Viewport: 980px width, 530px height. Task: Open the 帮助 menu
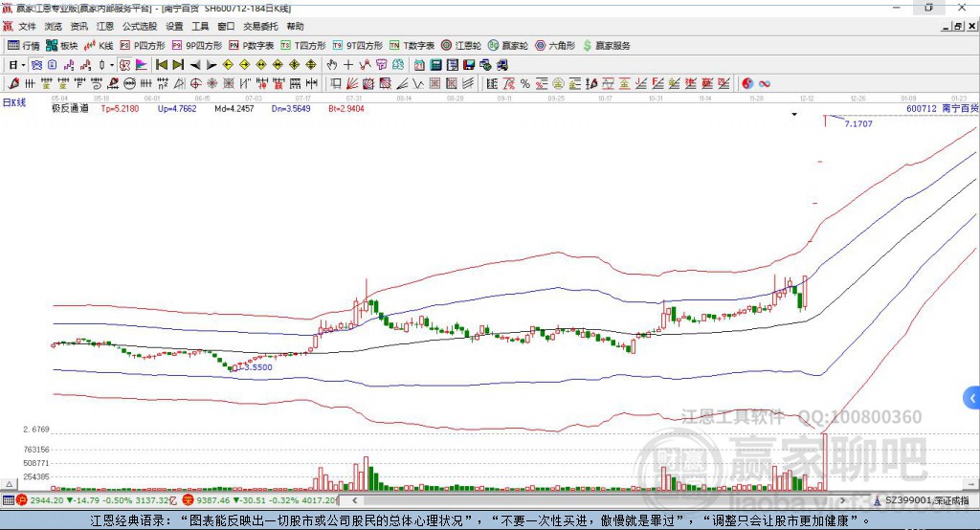pos(295,26)
